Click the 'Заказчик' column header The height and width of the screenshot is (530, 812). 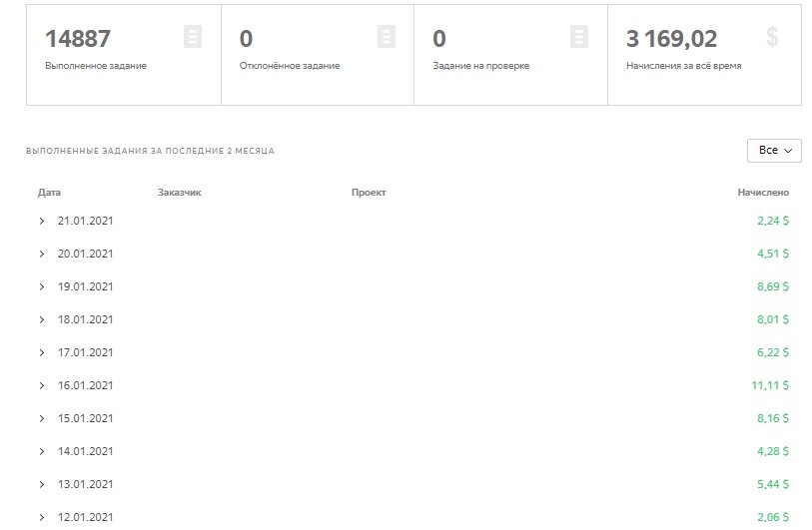click(179, 193)
